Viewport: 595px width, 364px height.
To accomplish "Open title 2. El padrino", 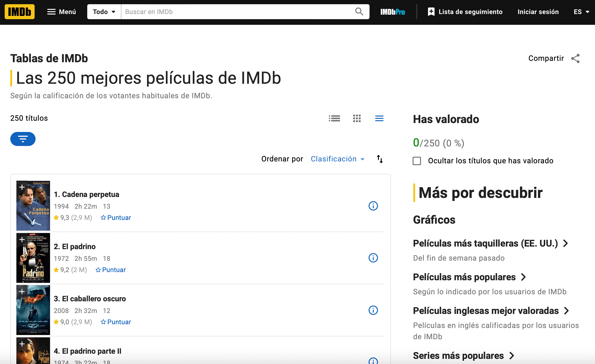I will [x=75, y=247].
